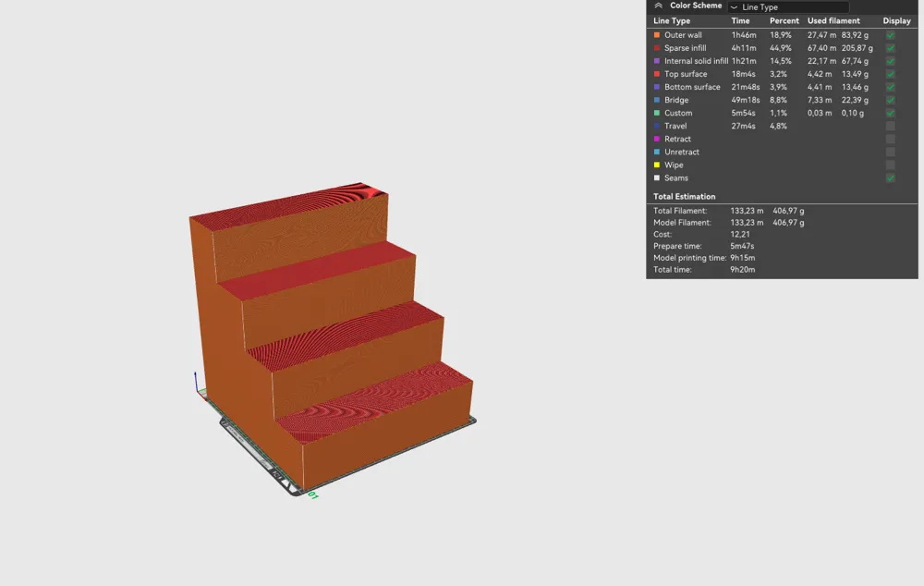Click the Retract magenta color swatch
Viewport: 924px width, 586px height.
tap(657, 140)
